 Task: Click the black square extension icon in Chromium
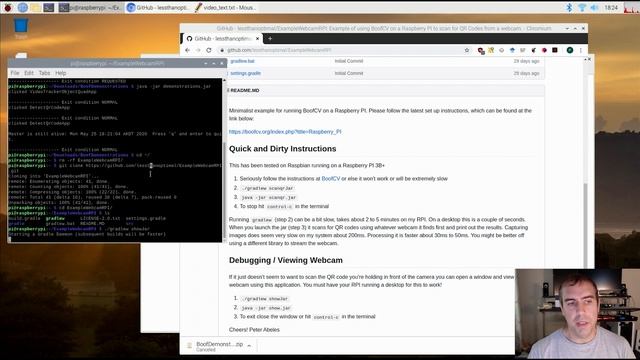[x=555, y=50]
